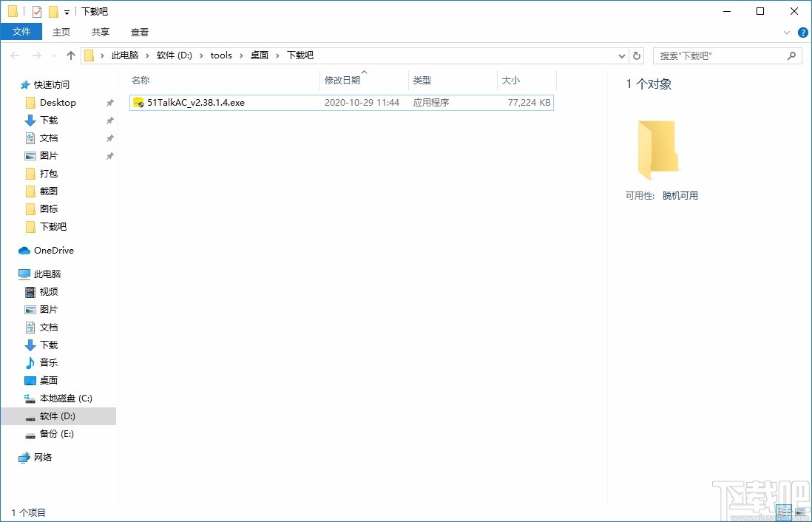Screen dimensions: 812x522
Task: Refresh the current folder
Action: 637,56
